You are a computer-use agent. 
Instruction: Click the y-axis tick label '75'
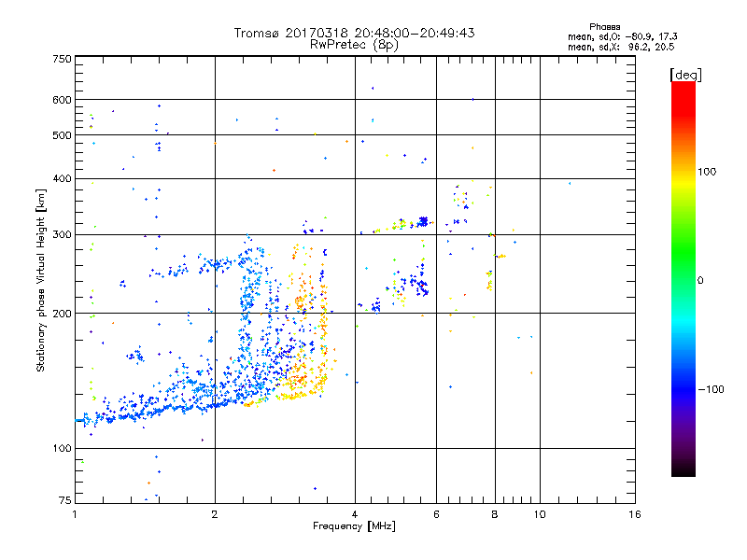(65, 500)
